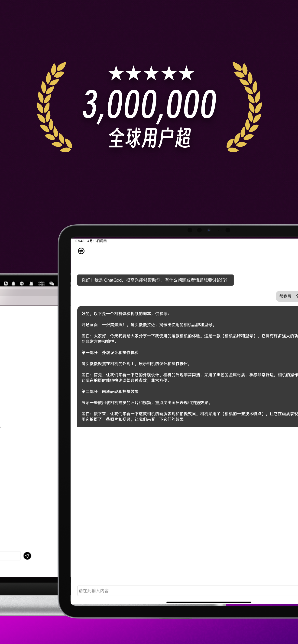Click the line starting '开场画面:一张美景照片'

(x=148, y=325)
